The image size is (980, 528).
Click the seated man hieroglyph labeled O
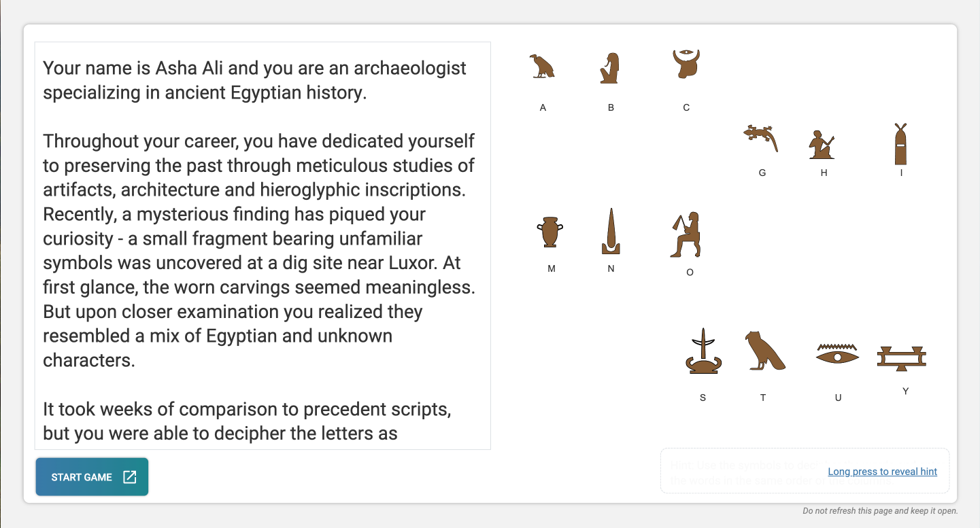click(x=687, y=235)
